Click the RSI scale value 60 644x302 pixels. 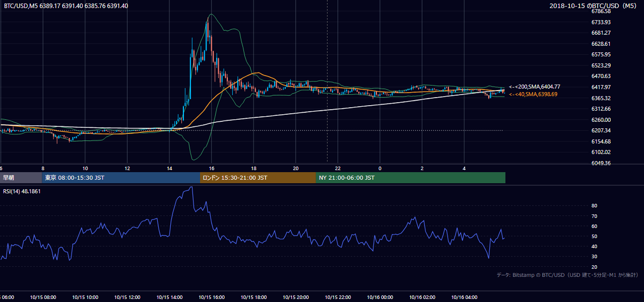pyautogui.click(x=595, y=226)
